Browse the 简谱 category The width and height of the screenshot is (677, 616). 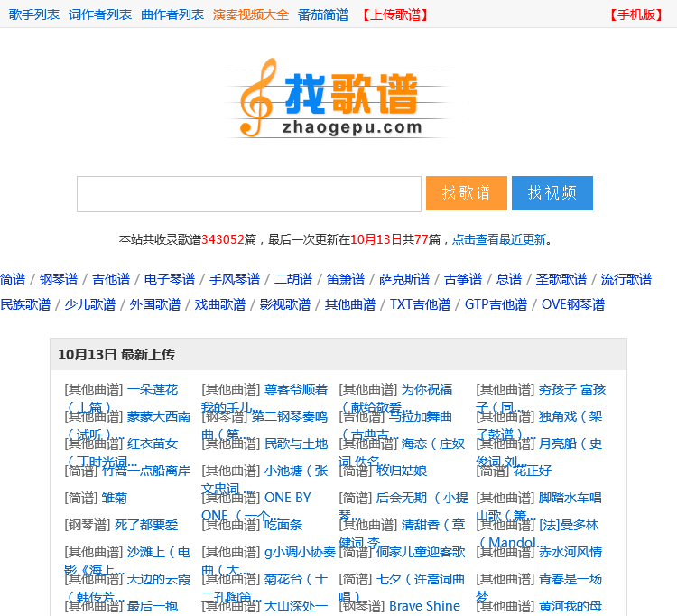click(x=13, y=279)
